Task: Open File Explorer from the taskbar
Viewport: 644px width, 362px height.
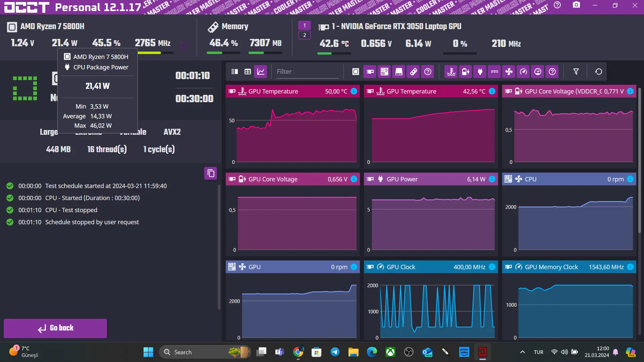Action: (353, 352)
